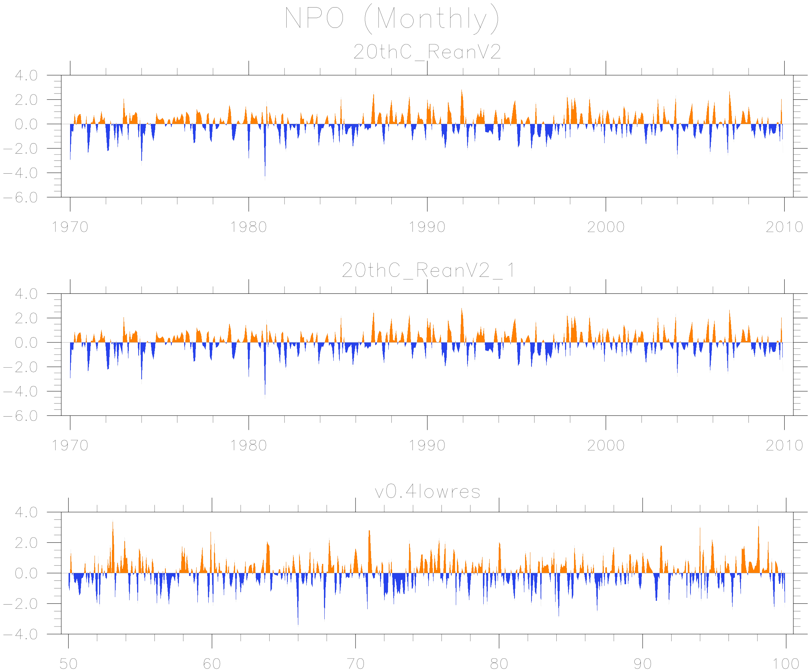The image size is (811, 672).
Task: Click the 100 label under bottom chart
Action: click(x=785, y=664)
